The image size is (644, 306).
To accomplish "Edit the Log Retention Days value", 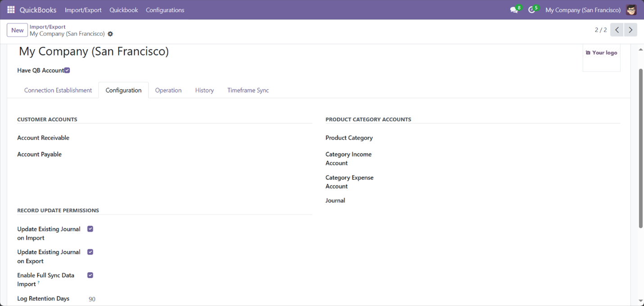I will (x=92, y=298).
